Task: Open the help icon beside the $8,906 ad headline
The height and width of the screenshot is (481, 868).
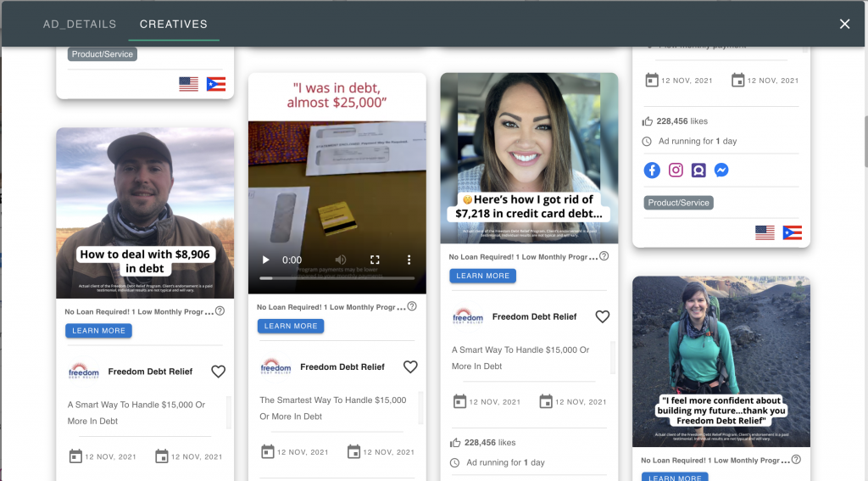Action: point(220,310)
